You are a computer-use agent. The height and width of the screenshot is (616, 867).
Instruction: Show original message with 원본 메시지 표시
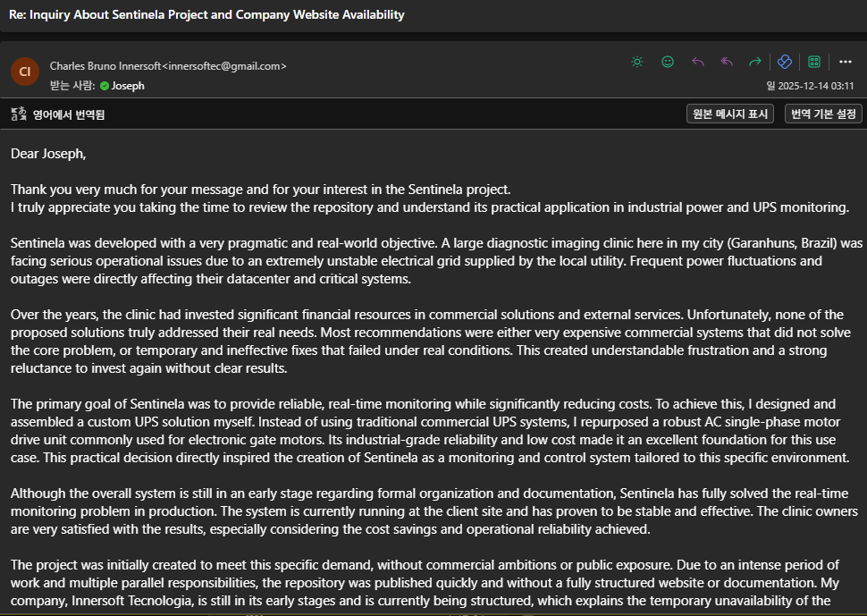point(730,114)
